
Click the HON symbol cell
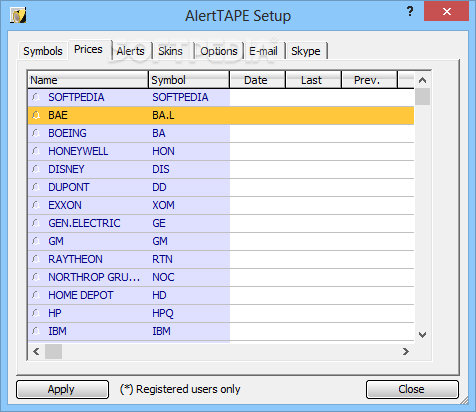pyautogui.click(x=189, y=151)
